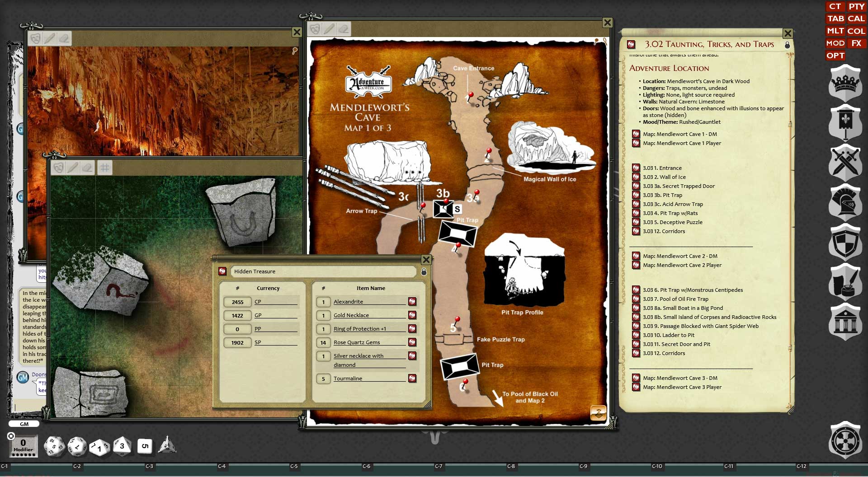868x477 pixels.
Task: Click the Modifier box
Action: tap(23, 446)
